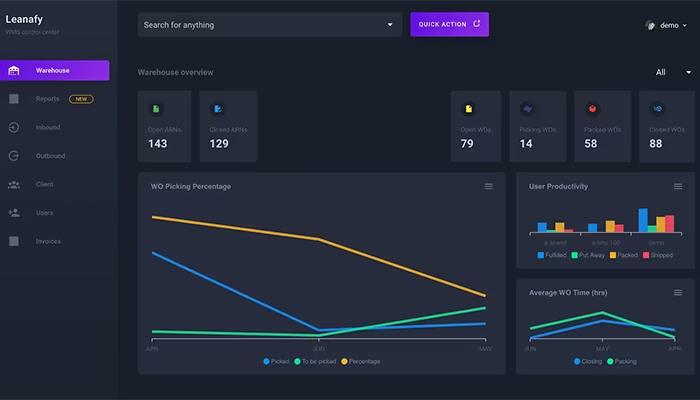Viewport: 700px width, 400px height.
Task: Toggle Fulfilled series in productivity legend
Action: (552, 255)
